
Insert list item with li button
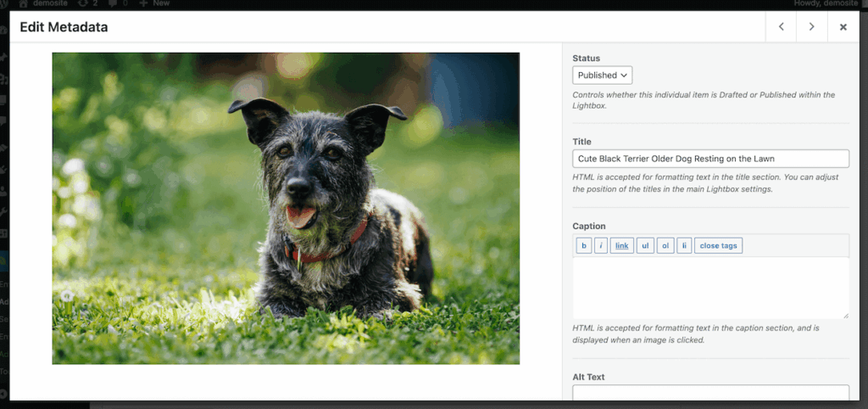click(684, 246)
